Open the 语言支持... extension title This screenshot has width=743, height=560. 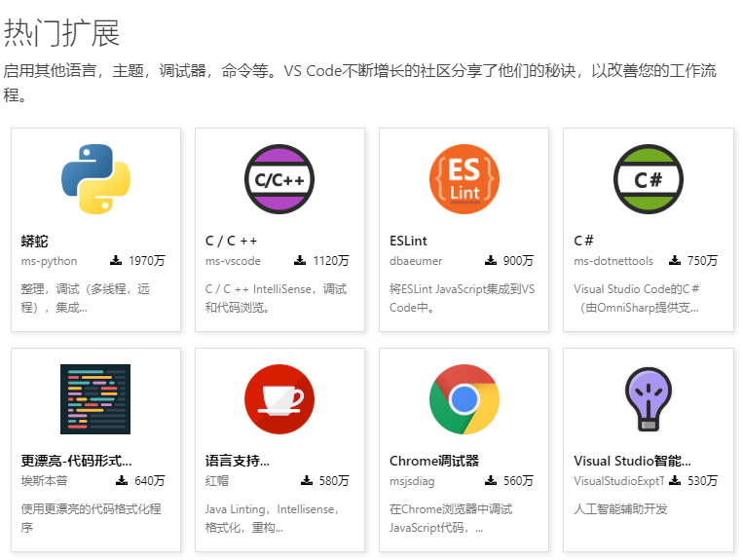pos(238,461)
